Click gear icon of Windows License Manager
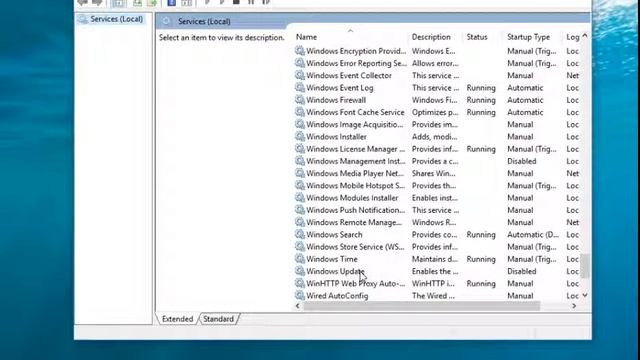This screenshot has height=360, width=640. click(300, 149)
